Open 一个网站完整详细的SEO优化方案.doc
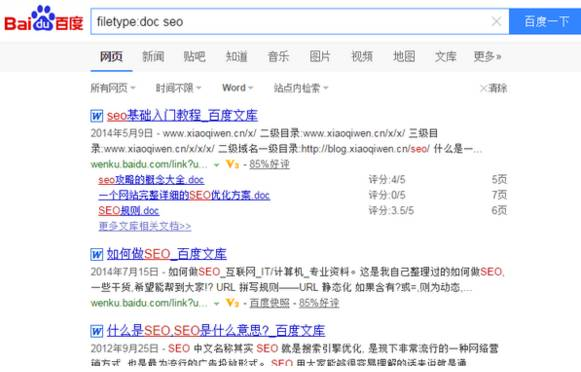 [184, 195]
